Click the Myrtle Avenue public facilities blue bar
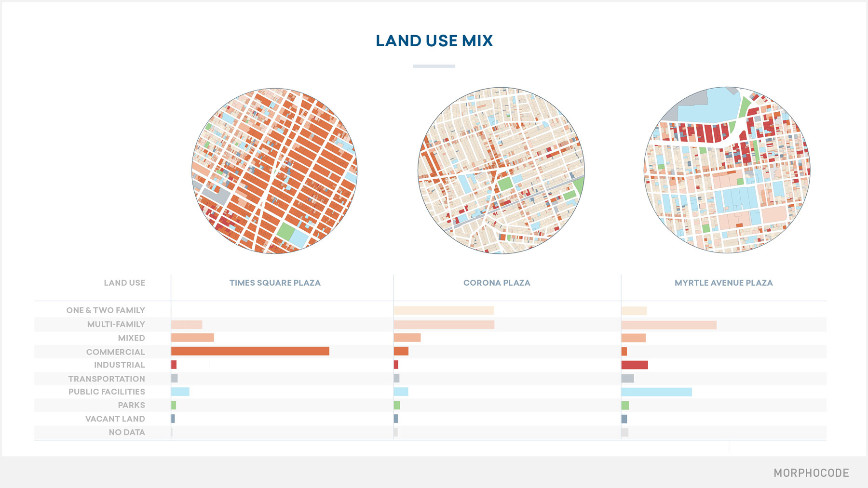This screenshot has width=868, height=488. 657,392
